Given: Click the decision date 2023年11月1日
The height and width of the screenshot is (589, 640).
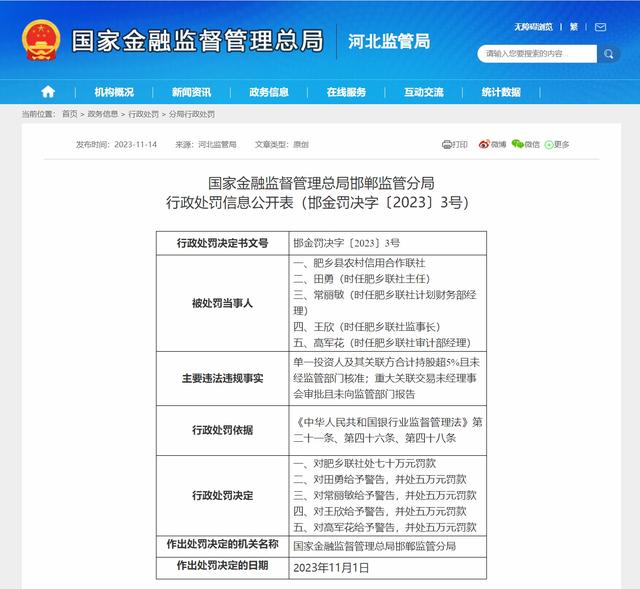Looking at the screenshot, I should click(331, 568).
